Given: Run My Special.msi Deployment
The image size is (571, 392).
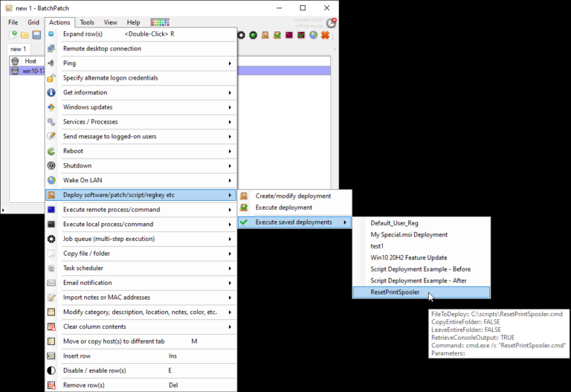Looking at the screenshot, I should pos(422,234).
